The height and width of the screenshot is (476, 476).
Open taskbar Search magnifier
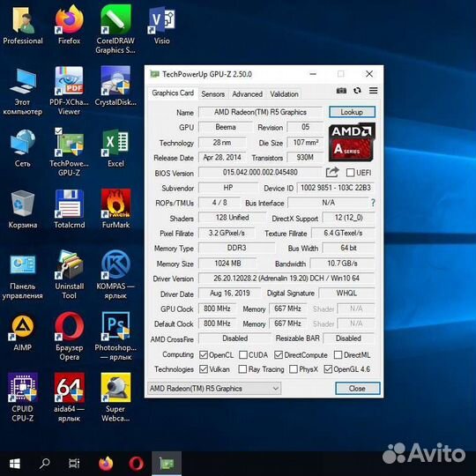pos(45,464)
